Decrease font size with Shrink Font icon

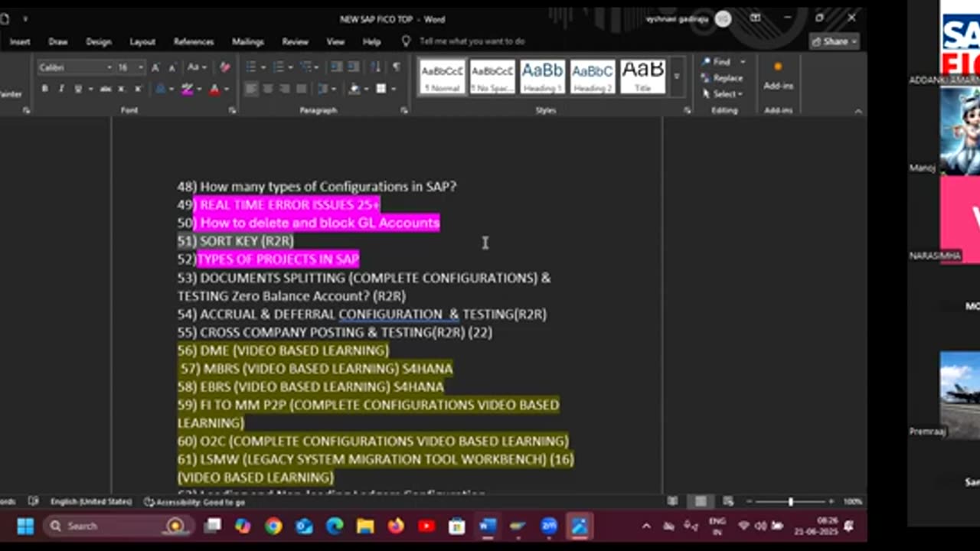[x=171, y=67]
